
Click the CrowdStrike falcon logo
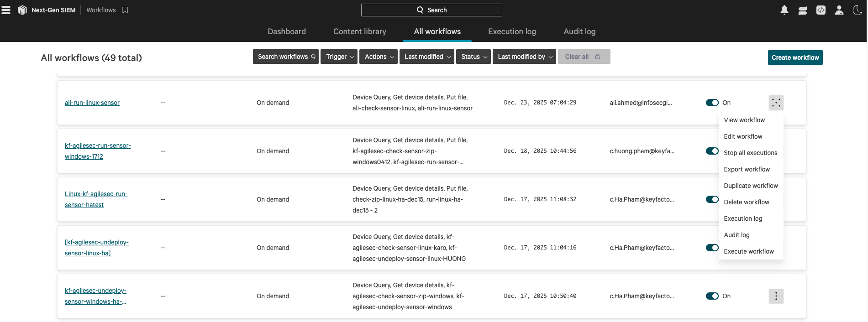(22, 10)
